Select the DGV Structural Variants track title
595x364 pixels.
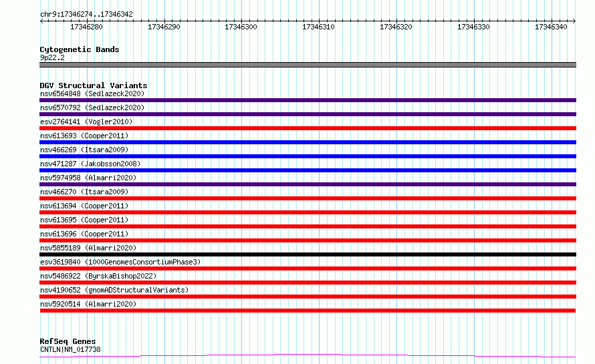(94, 85)
